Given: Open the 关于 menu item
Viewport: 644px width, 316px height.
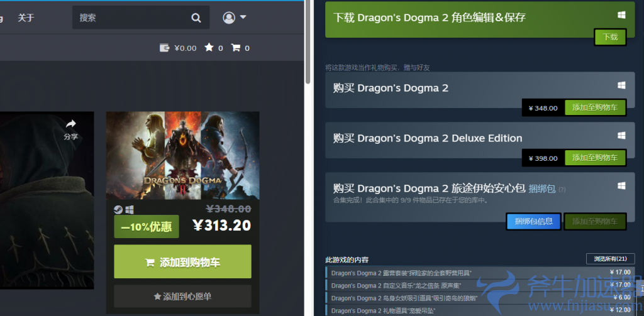Looking at the screenshot, I should tap(26, 18).
